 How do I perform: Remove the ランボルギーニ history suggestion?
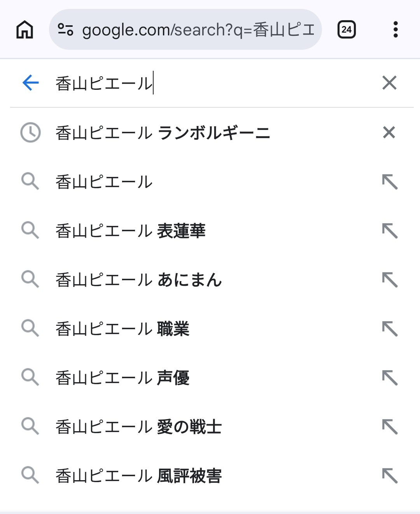coord(389,133)
